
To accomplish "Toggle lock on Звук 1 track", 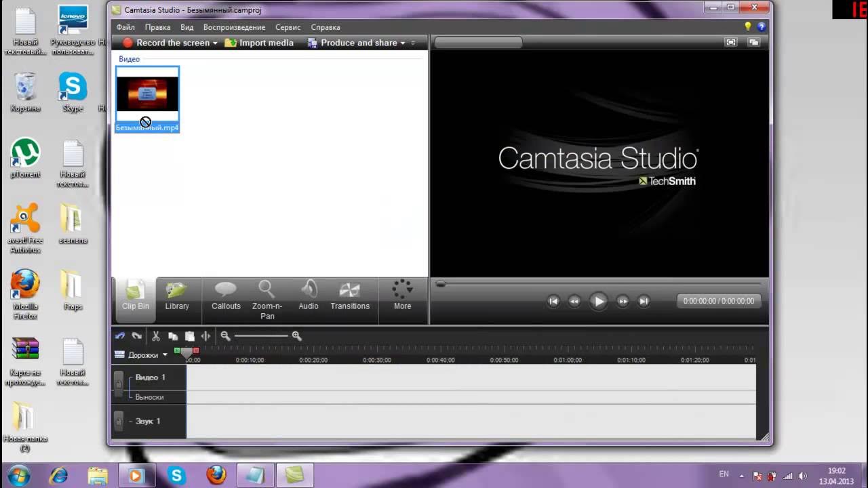I will (x=119, y=421).
